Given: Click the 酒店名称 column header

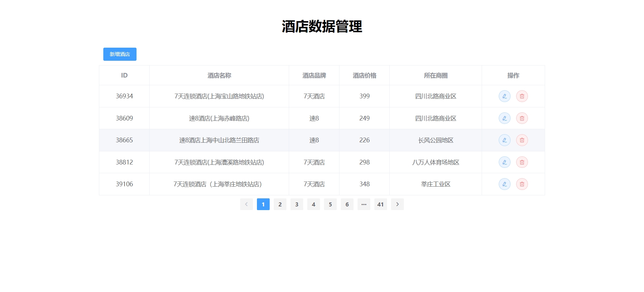Looking at the screenshot, I should pos(219,76).
